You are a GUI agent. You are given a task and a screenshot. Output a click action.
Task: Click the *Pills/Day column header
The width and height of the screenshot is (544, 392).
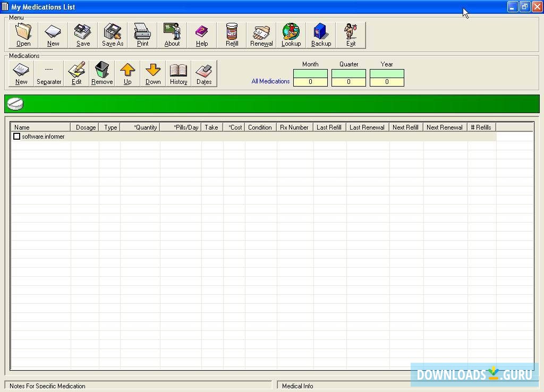coord(181,127)
